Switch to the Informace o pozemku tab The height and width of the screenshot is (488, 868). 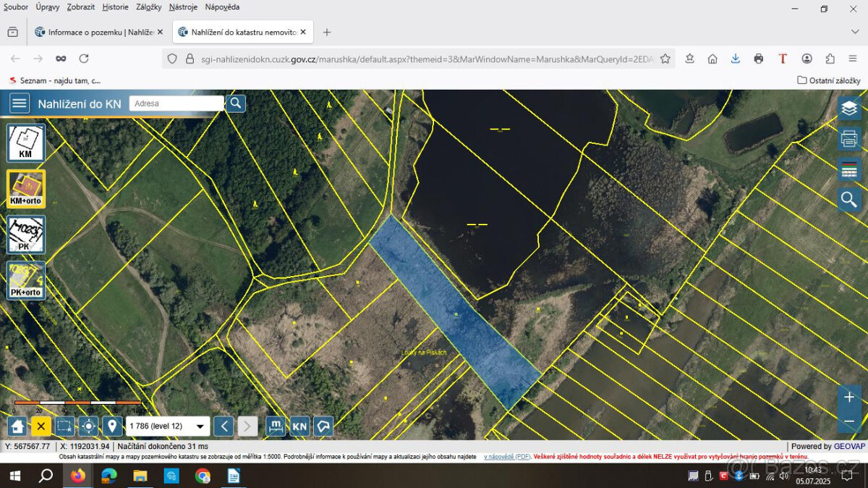98,32
